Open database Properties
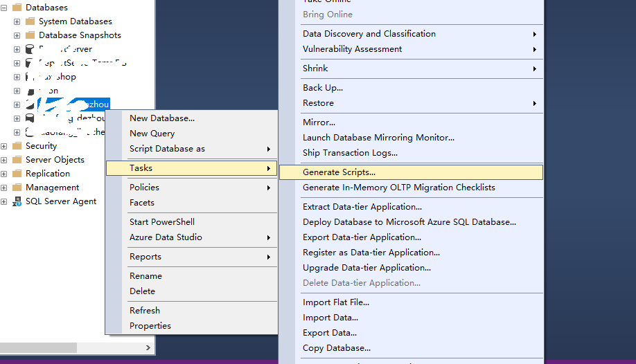This screenshot has width=636, height=364. [x=191, y=326]
